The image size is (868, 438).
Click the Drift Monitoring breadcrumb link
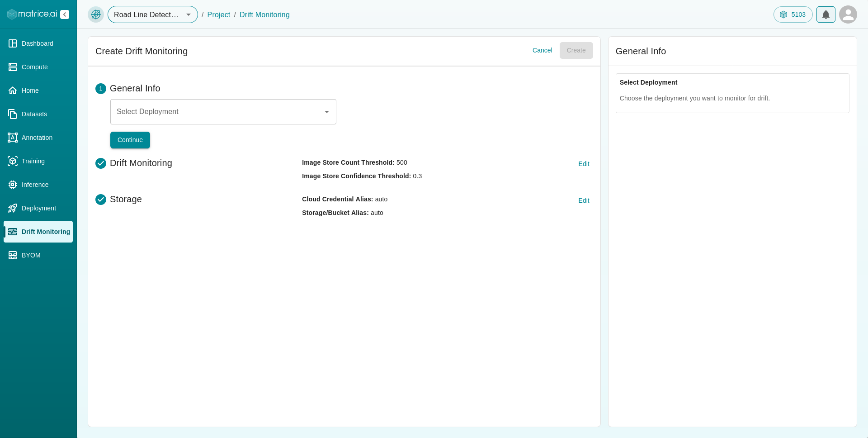coord(264,14)
